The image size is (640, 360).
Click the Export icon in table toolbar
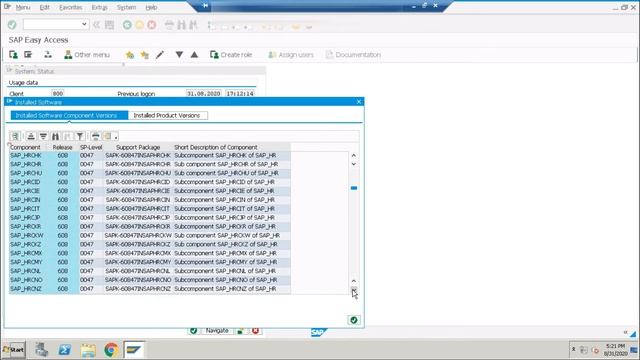tap(107, 136)
